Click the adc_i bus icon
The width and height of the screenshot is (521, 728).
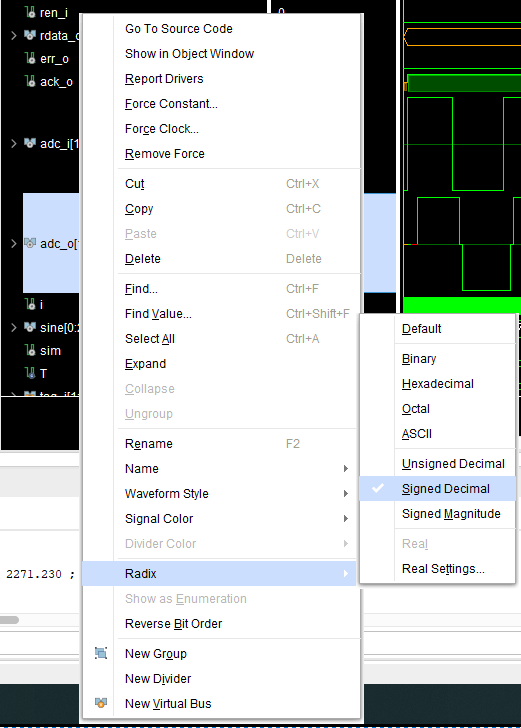coord(30,143)
